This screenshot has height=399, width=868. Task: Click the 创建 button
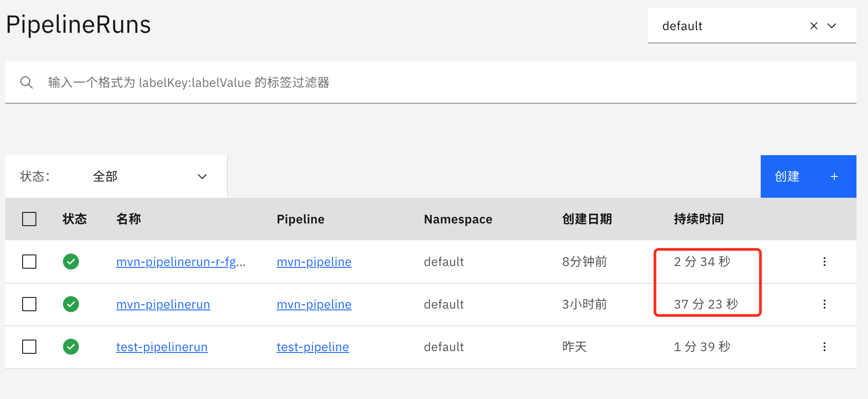[808, 176]
